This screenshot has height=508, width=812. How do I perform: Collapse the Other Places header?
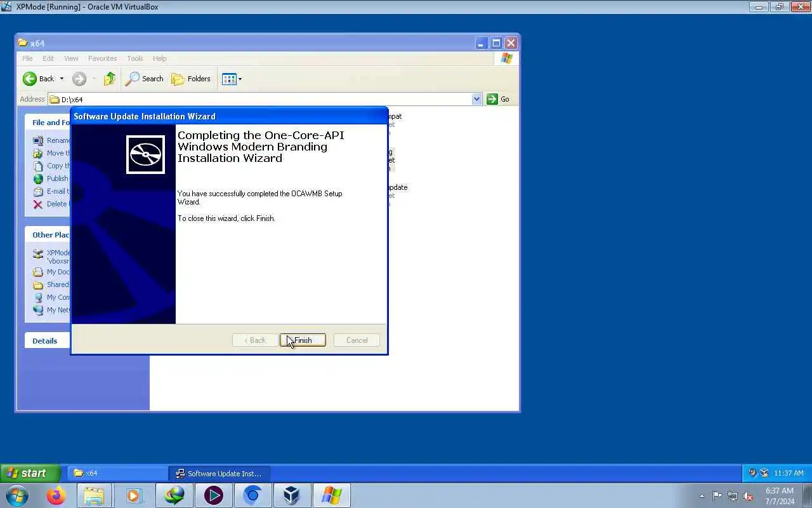pos(48,235)
